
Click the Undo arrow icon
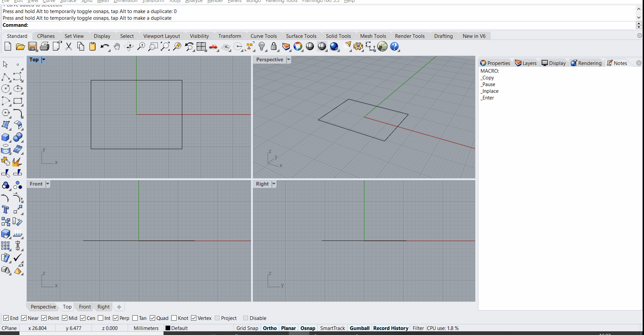pos(105,47)
